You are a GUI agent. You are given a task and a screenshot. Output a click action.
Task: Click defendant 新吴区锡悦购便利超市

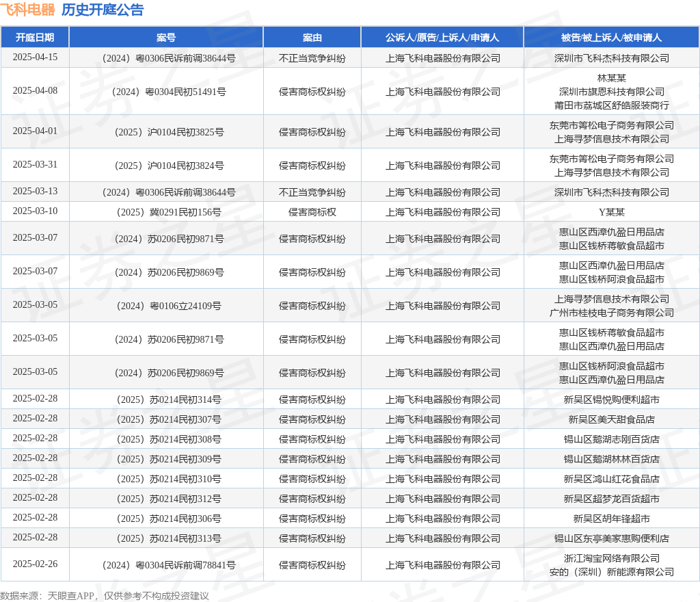611,400
